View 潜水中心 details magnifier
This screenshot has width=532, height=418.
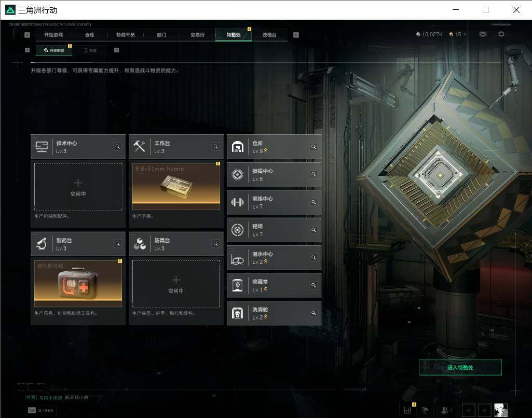coord(313,258)
